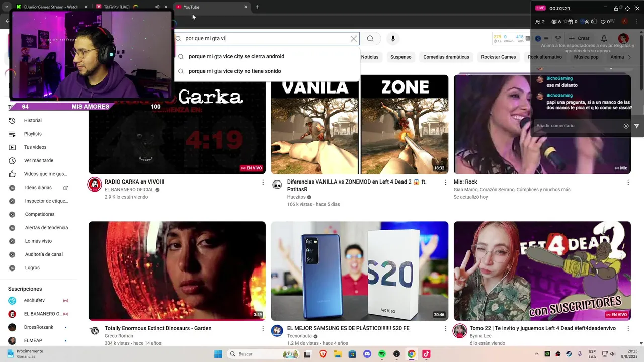Select the Comedias dramáticas chip
Screen dimensions: 644x362
pos(446,57)
